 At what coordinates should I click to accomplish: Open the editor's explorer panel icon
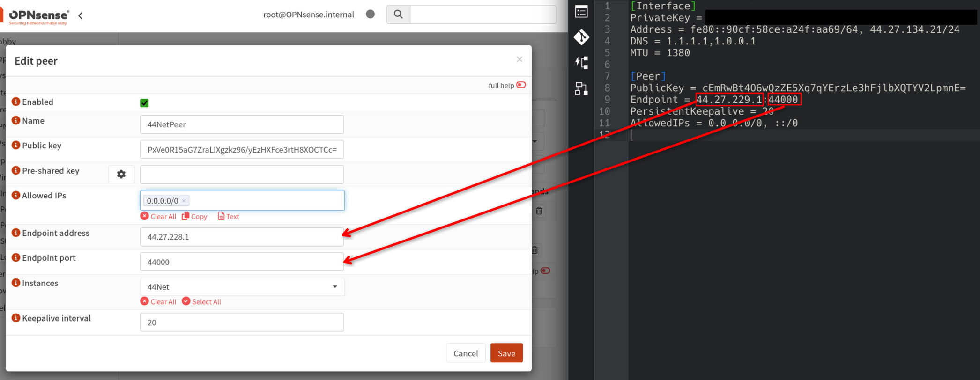pos(581,12)
